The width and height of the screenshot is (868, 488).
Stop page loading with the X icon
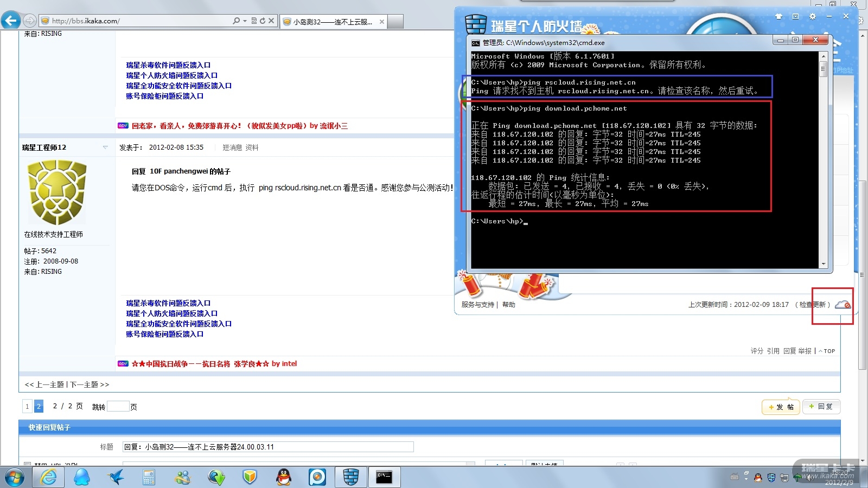point(271,21)
